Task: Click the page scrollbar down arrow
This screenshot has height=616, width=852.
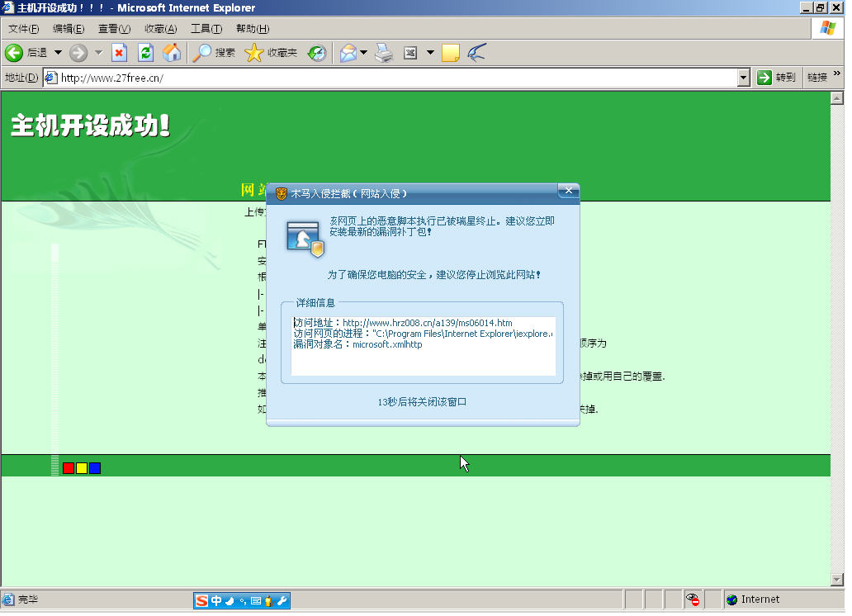Action: pyautogui.click(x=837, y=580)
